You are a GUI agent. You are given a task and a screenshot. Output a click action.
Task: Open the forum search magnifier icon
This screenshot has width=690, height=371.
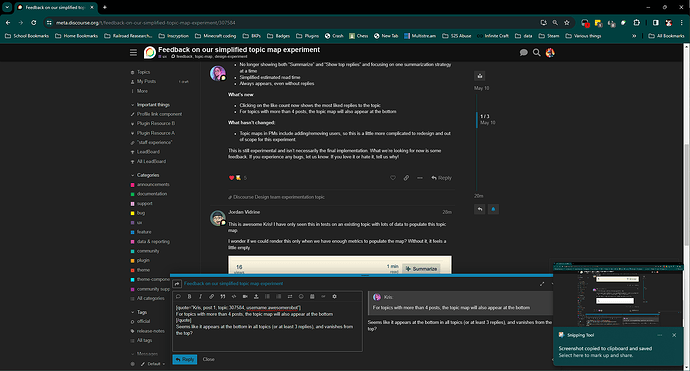point(536,53)
